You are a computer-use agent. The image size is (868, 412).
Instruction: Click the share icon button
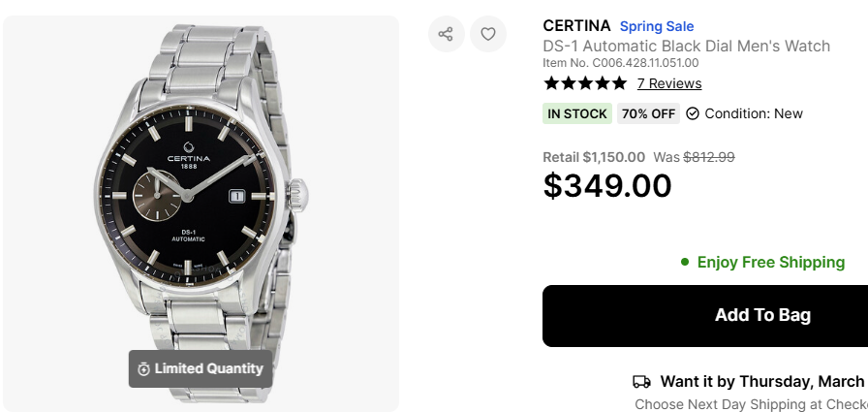(x=446, y=35)
